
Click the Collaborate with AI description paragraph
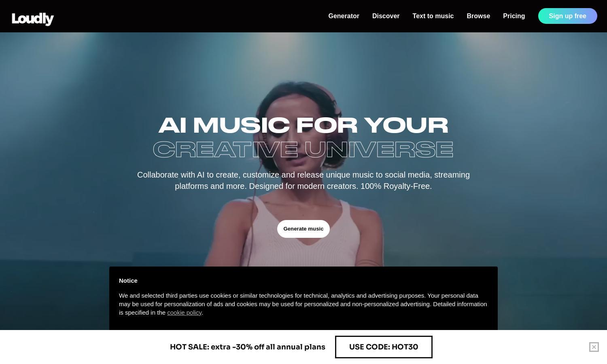[303, 180]
